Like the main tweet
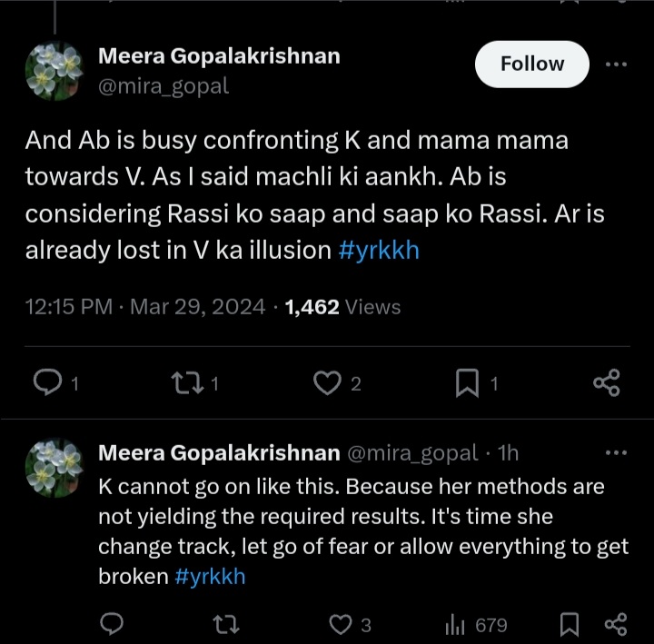 (326, 384)
